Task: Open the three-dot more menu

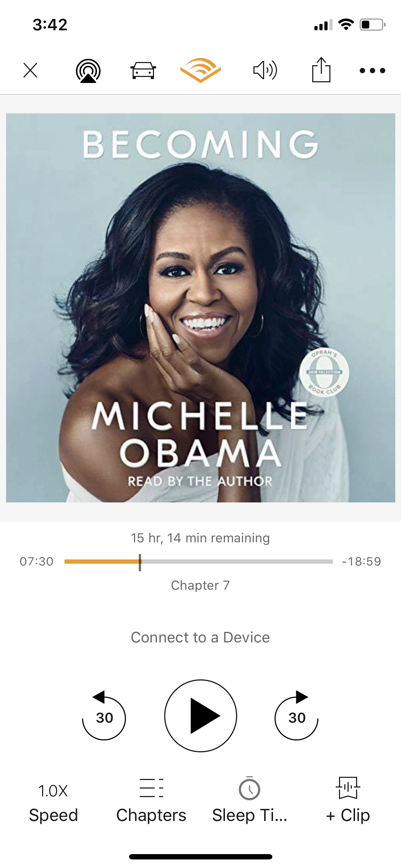Action: point(372,71)
